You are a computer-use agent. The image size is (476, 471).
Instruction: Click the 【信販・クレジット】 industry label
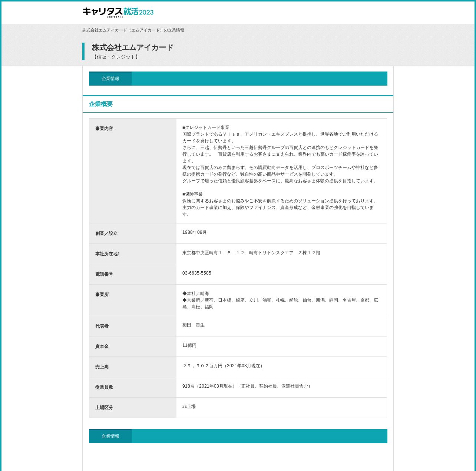[116, 57]
